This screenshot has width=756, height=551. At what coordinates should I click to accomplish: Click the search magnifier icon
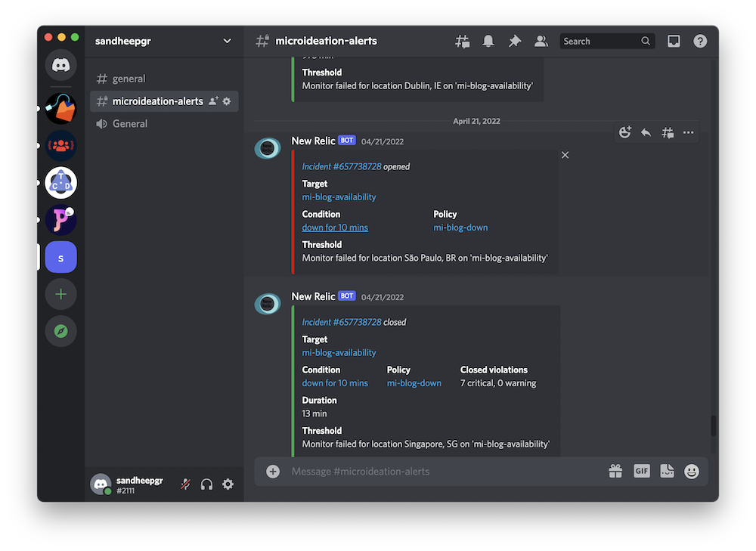[645, 42]
